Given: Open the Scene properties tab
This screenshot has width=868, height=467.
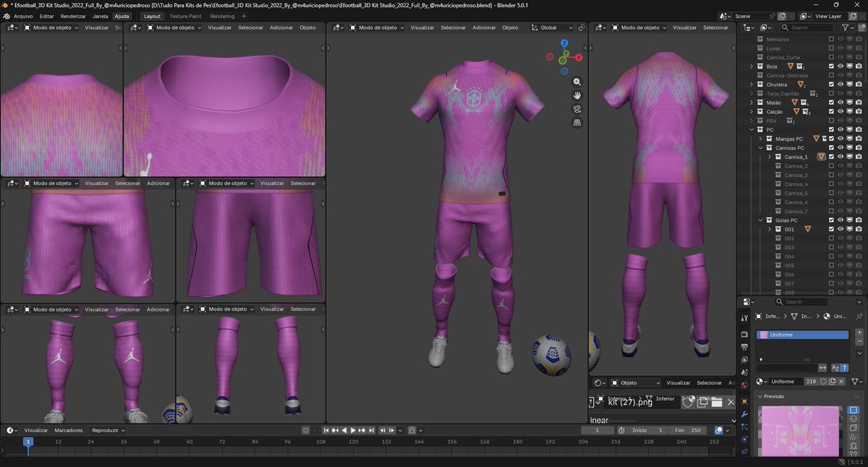Looking at the screenshot, I should (x=744, y=372).
